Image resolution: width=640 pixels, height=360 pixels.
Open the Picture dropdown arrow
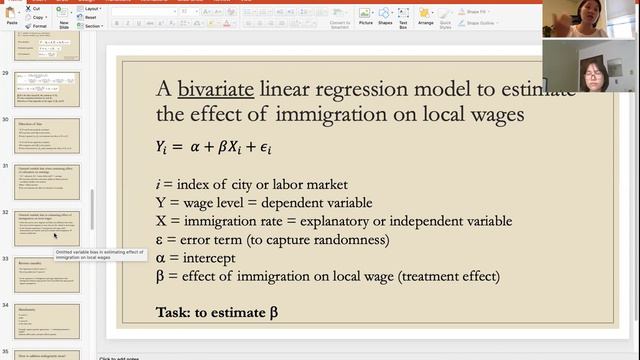pos(373,13)
